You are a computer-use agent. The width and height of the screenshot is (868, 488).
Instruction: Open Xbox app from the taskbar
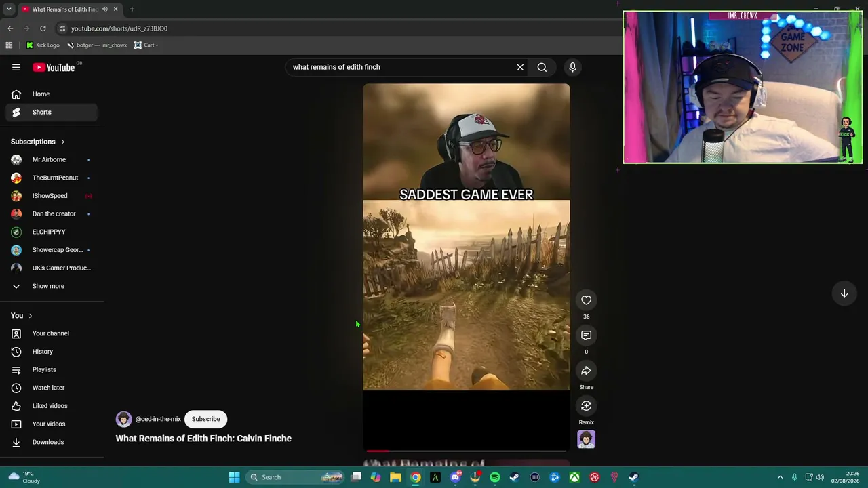574,477
